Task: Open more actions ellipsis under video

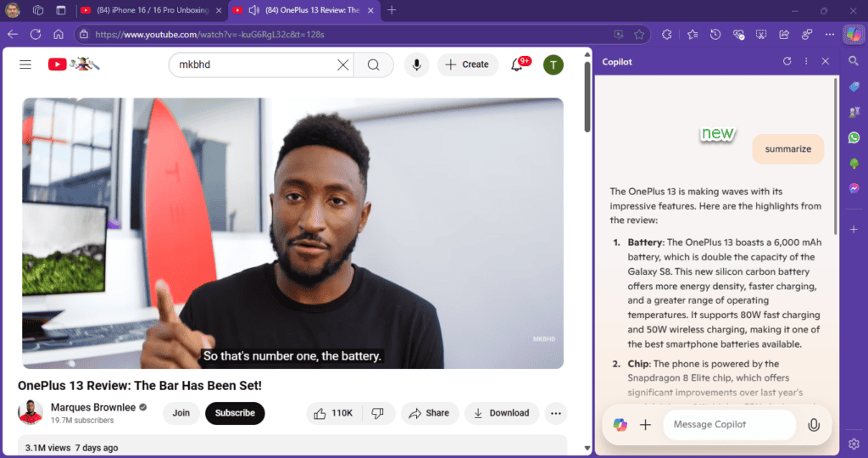Action: pyautogui.click(x=556, y=413)
